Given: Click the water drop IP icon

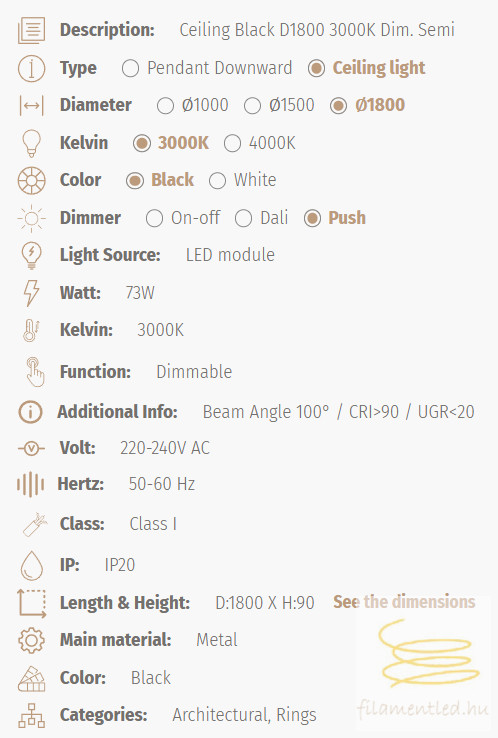Looking at the screenshot, I should click(x=32, y=565).
